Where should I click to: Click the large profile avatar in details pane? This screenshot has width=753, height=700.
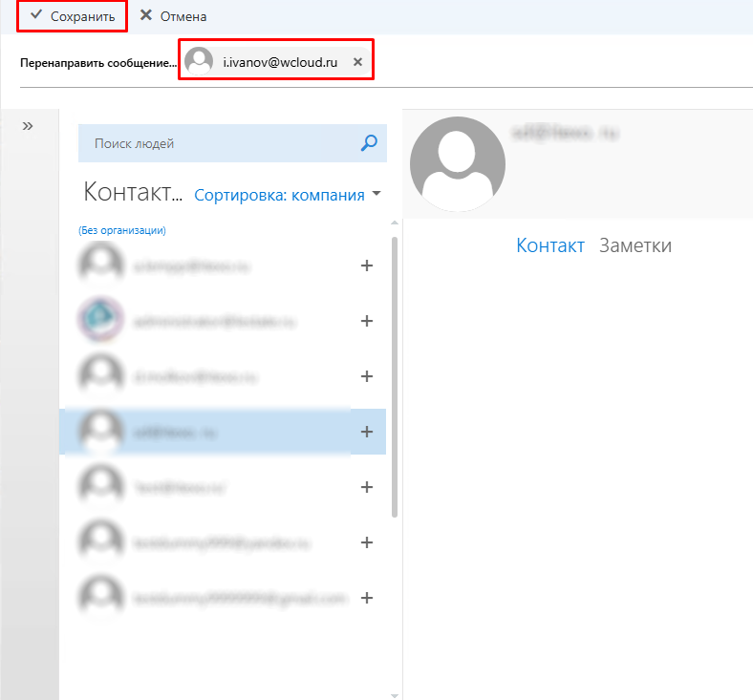point(457,163)
